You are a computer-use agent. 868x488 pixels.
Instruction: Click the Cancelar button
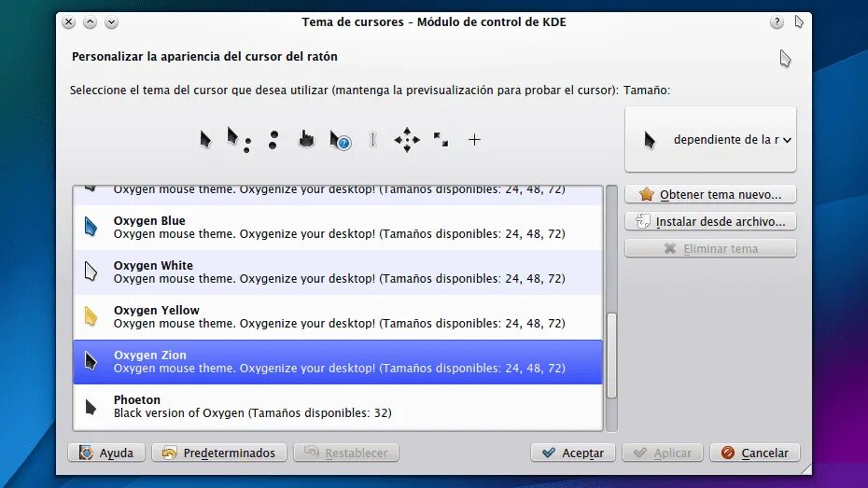click(x=755, y=453)
